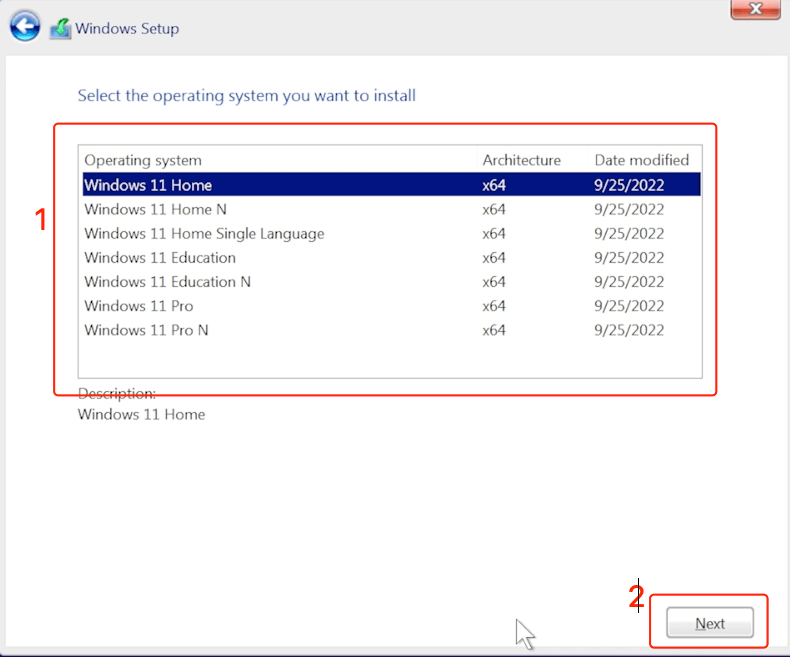
Task: Go back using the blue arrow button
Action: tap(24, 26)
